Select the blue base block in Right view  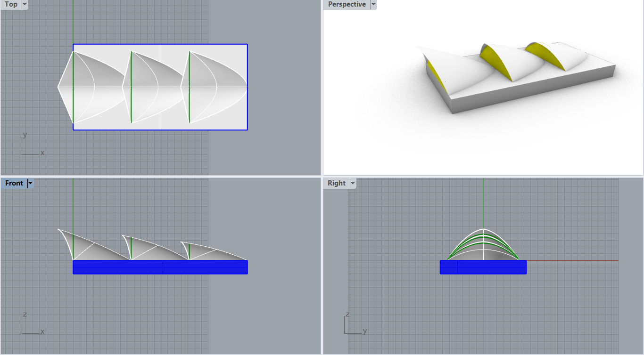click(483, 267)
